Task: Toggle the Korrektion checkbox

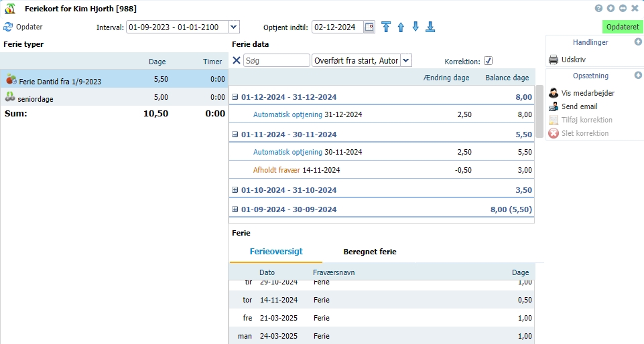Action: (x=488, y=61)
